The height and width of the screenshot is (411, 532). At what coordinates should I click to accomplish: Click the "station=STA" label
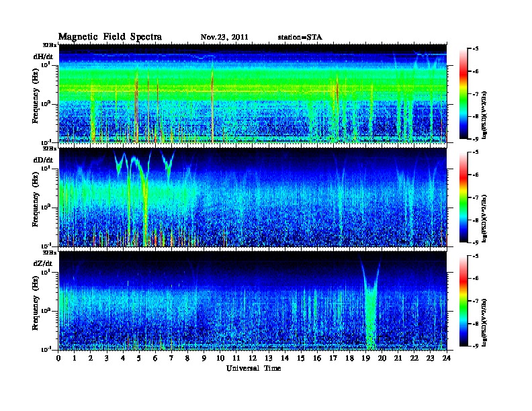pos(300,38)
